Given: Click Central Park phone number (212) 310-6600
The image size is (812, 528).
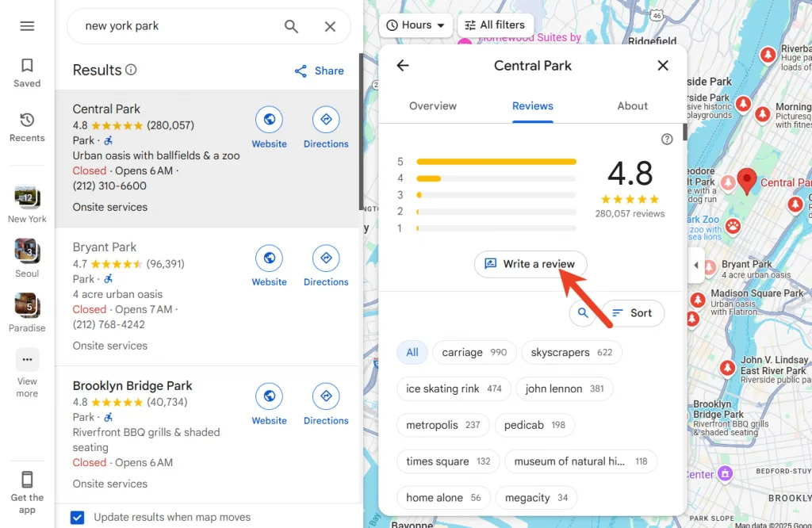Looking at the screenshot, I should (109, 186).
